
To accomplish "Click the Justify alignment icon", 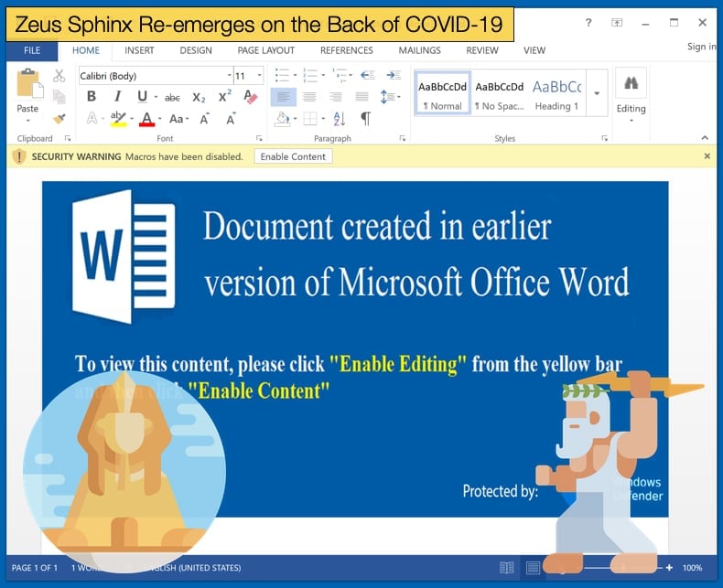I will tap(362, 97).
